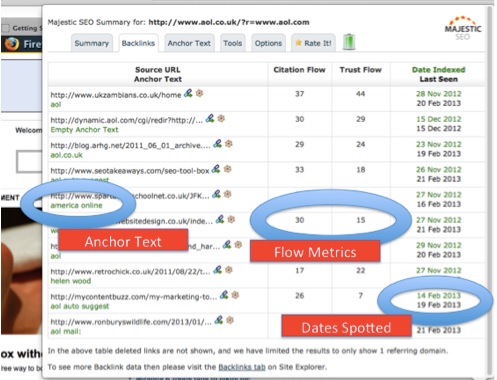Click gear icon beside mycontentbuzz.com URL
Viewport: 497px width, 380px height.
point(235,295)
